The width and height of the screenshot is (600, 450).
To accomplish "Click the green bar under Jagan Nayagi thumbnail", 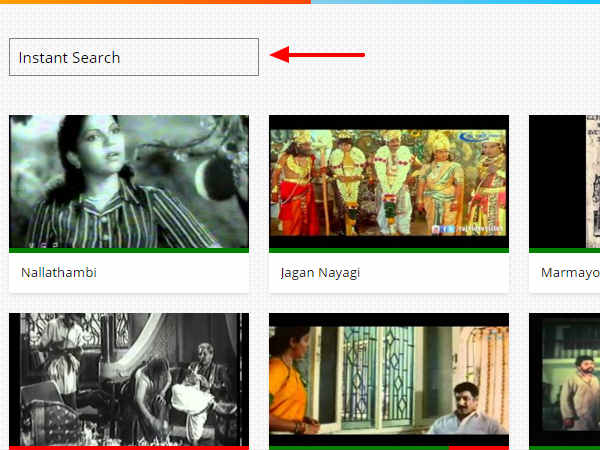I will pyautogui.click(x=389, y=249).
